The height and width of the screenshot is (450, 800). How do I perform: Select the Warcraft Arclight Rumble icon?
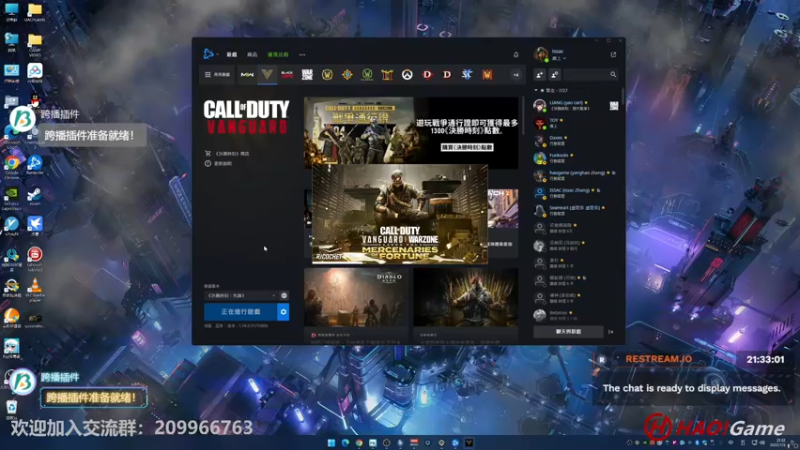(487, 74)
